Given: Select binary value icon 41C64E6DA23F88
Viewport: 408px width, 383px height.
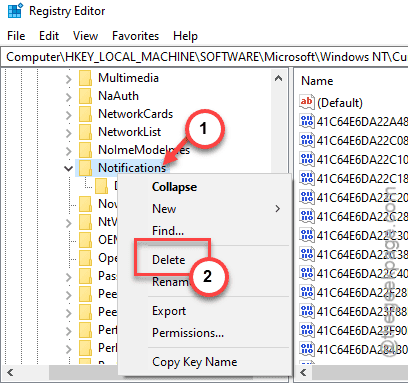Looking at the screenshot, I should point(307,311).
